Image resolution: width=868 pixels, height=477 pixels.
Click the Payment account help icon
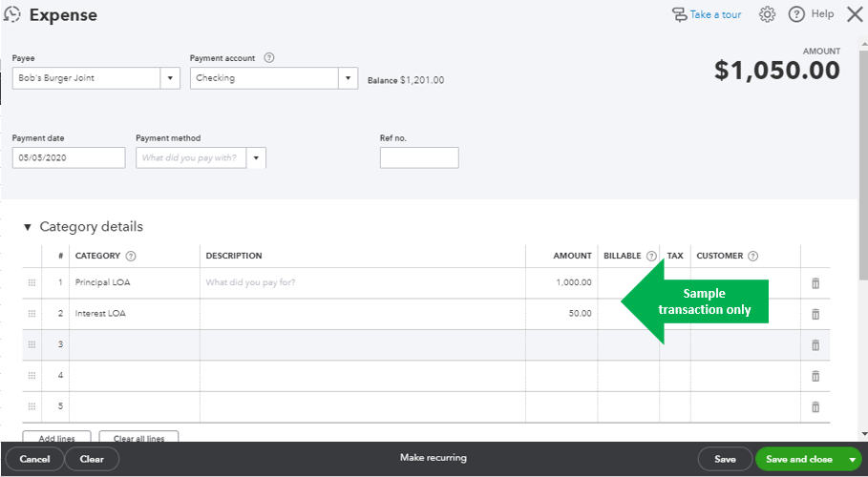[269, 58]
